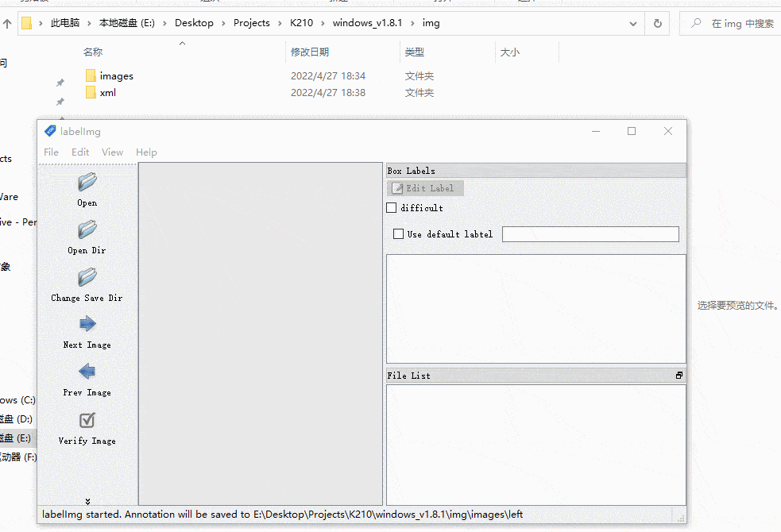Click the Edit Label button
Viewport: 781px width, 532px height.
coord(425,188)
